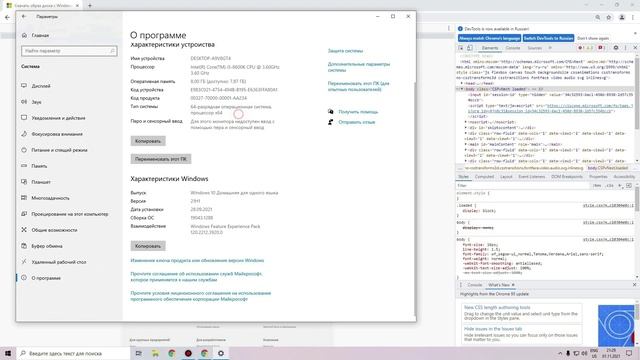Open DevTools three-dot customize menu
This screenshot has height=360, width=640.
tap(625, 48)
